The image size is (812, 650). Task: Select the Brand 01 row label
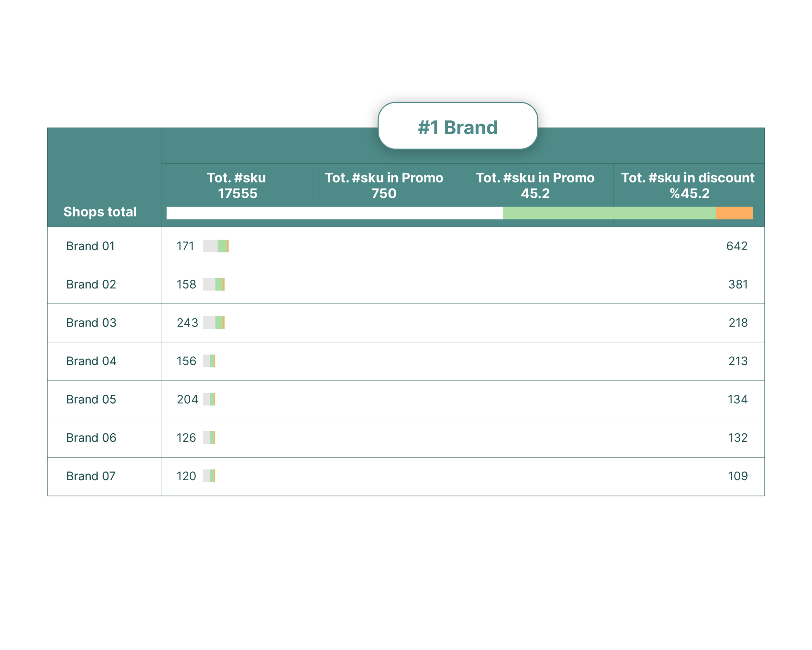[x=90, y=246]
